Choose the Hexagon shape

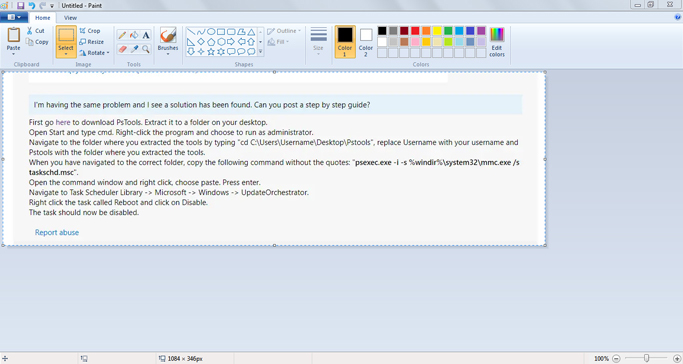[x=221, y=42]
